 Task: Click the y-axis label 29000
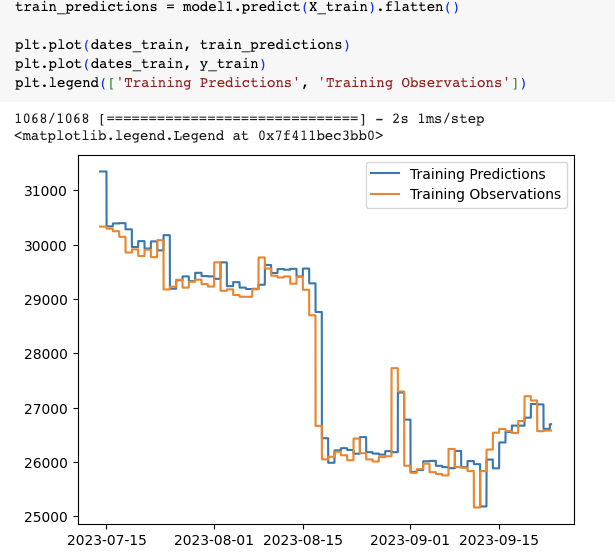pos(45,301)
